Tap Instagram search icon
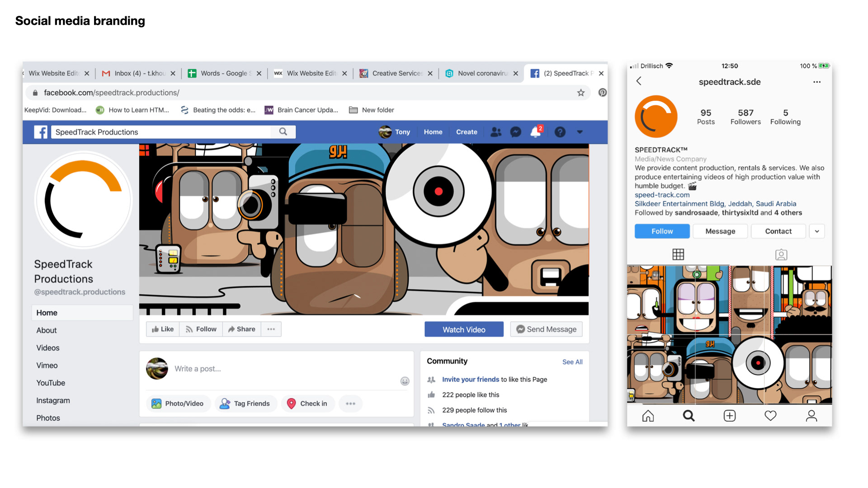This screenshot has height=488, width=868. coord(689,416)
